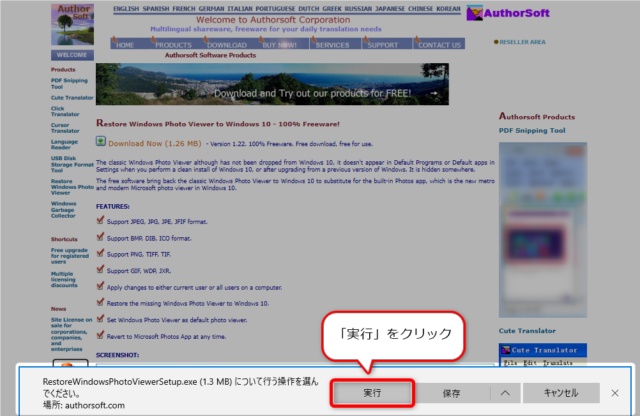Open the CONTACT US navigation tab
Screen dimensions: 640x416
point(439,44)
